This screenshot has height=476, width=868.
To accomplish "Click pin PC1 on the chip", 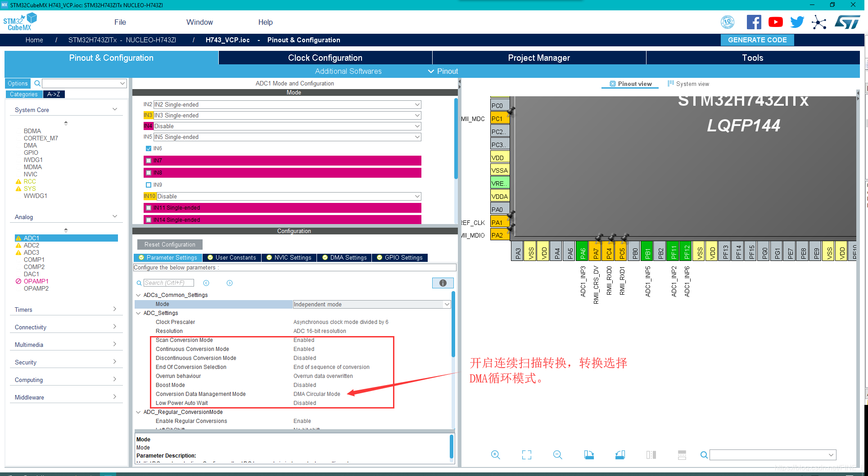I will (x=500, y=118).
